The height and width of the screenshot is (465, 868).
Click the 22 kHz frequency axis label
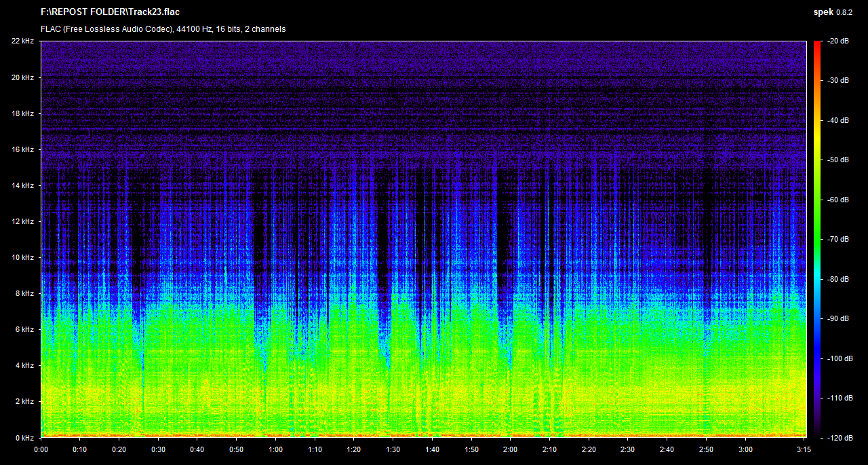click(x=22, y=41)
